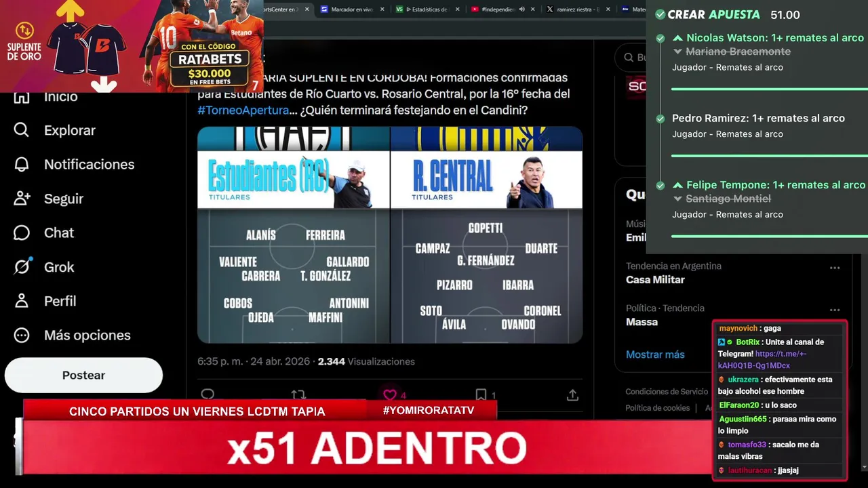This screenshot has width=868, height=488.
Task: Open the Casa Militar trend
Action: (x=655, y=279)
